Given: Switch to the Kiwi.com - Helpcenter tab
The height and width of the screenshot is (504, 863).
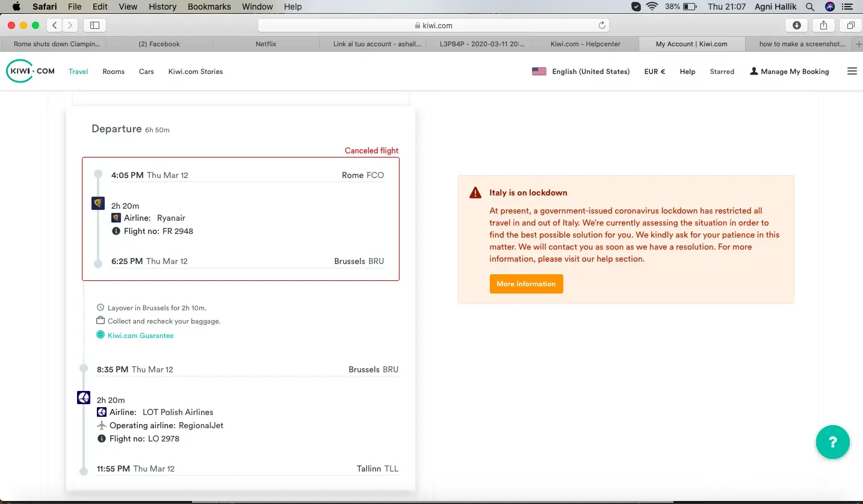Looking at the screenshot, I should click(585, 44).
